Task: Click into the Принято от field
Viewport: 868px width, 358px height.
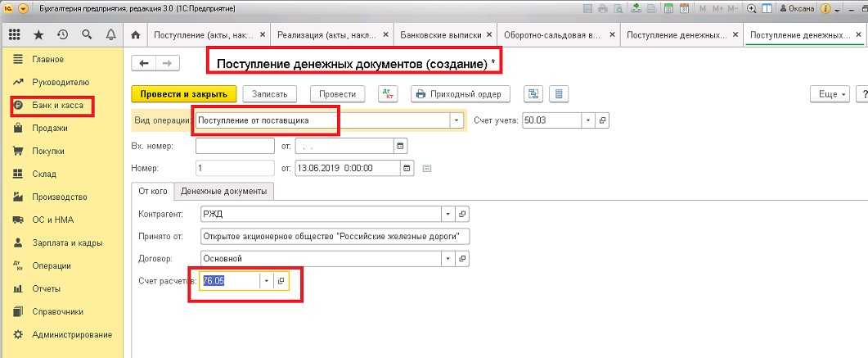Action: click(x=335, y=236)
